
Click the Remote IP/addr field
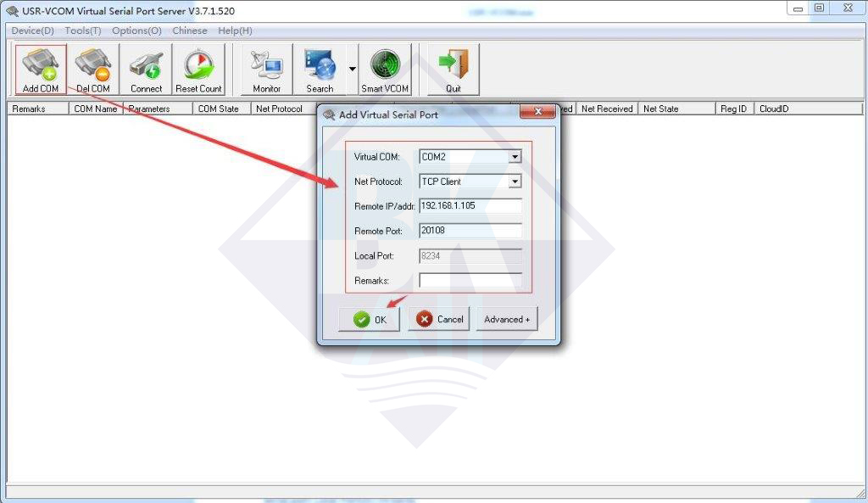click(470, 206)
